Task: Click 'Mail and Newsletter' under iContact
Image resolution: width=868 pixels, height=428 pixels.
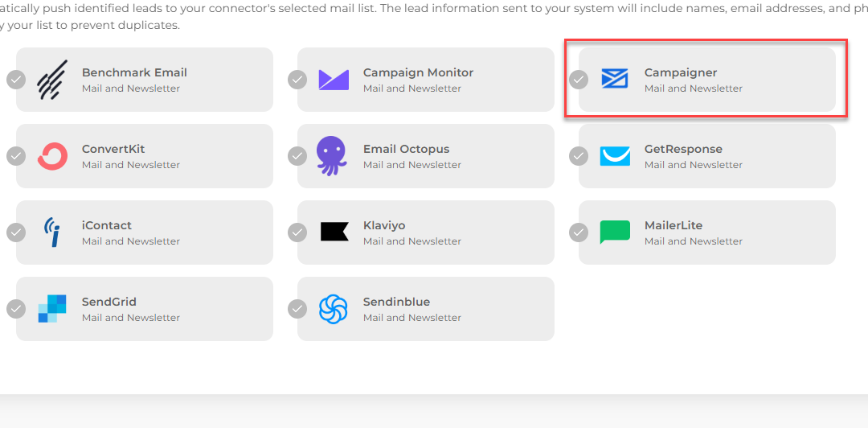Action: 131,241
